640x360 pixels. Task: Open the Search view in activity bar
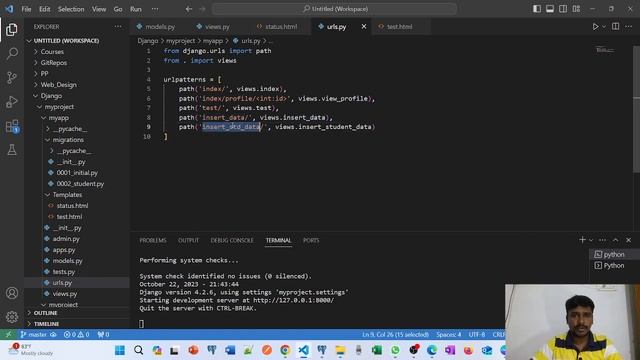[12, 53]
